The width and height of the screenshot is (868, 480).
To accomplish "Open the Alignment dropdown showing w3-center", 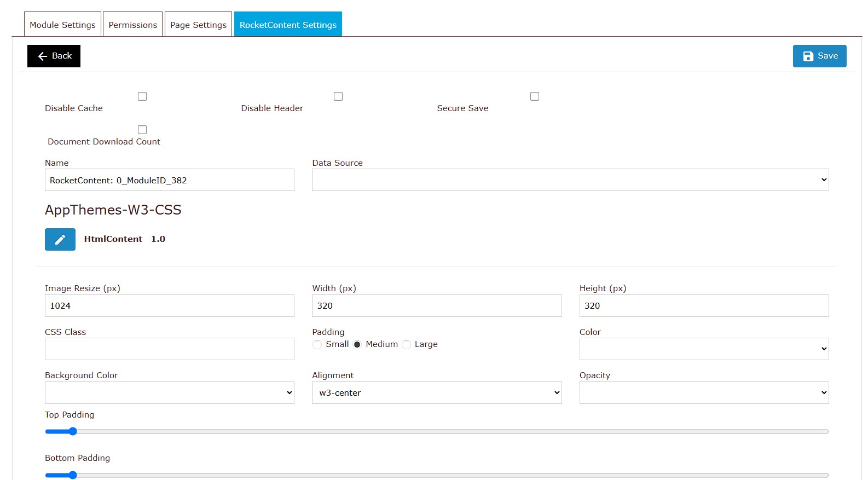I will click(437, 393).
